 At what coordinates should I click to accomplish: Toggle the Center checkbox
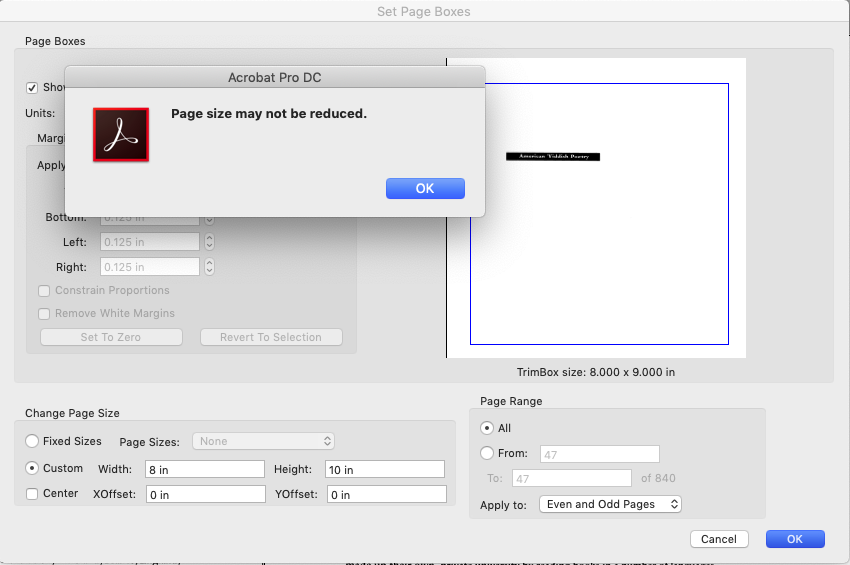[x=32, y=493]
